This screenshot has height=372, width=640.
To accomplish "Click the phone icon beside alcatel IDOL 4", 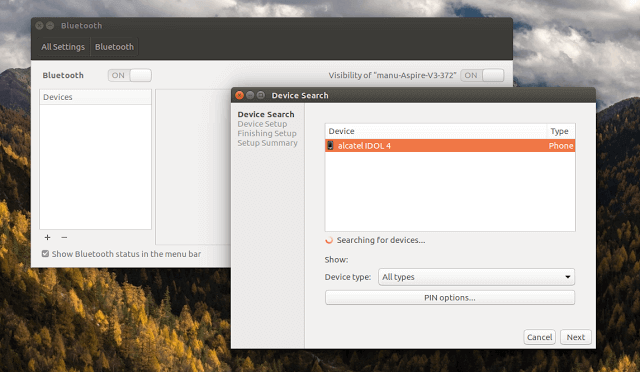I will (x=330, y=145).
